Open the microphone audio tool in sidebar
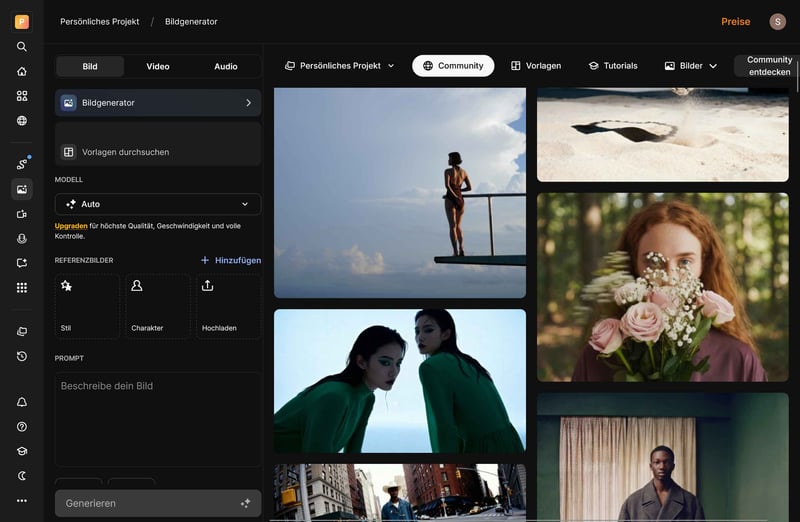Viewport: 800px width, 522px height. [x=22, y=238]
